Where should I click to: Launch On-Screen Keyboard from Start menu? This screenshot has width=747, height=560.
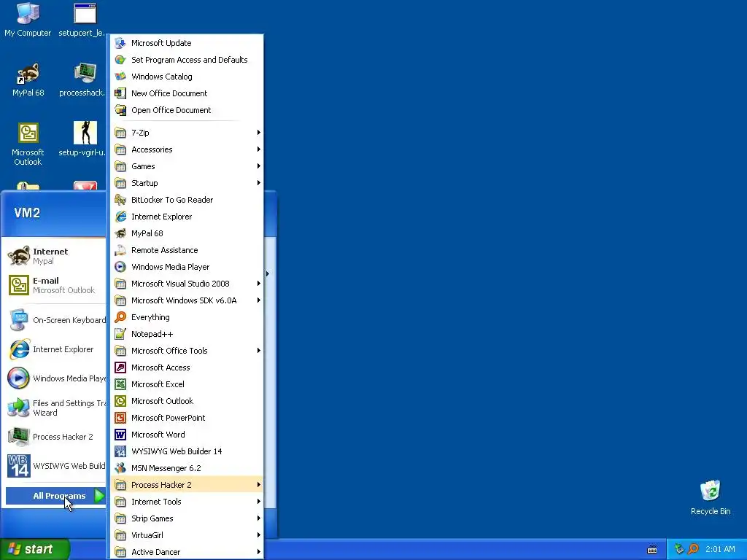(x=55, y=320)
